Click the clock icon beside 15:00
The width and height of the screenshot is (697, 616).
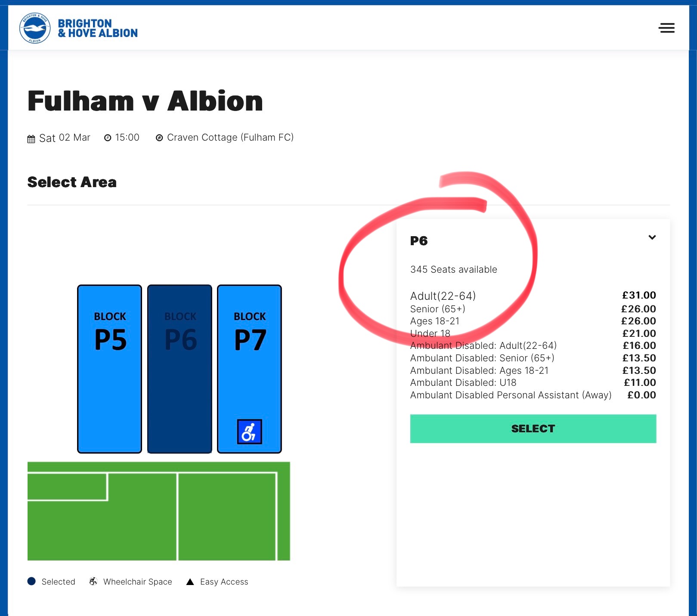pyautogui.click(x=108, y=138)
